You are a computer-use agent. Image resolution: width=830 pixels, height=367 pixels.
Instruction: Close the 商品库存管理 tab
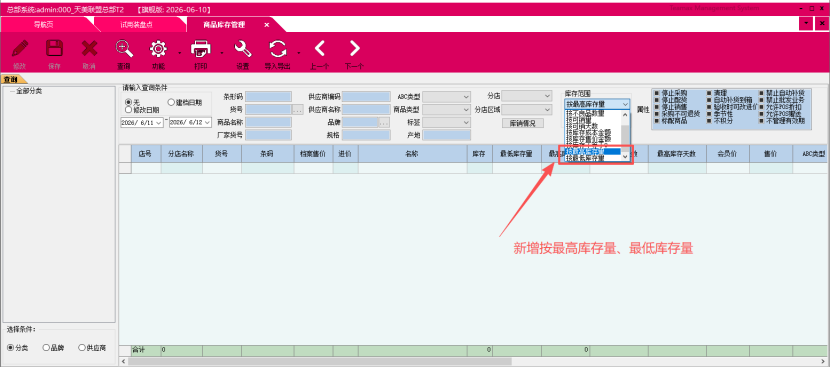(267, 24)
